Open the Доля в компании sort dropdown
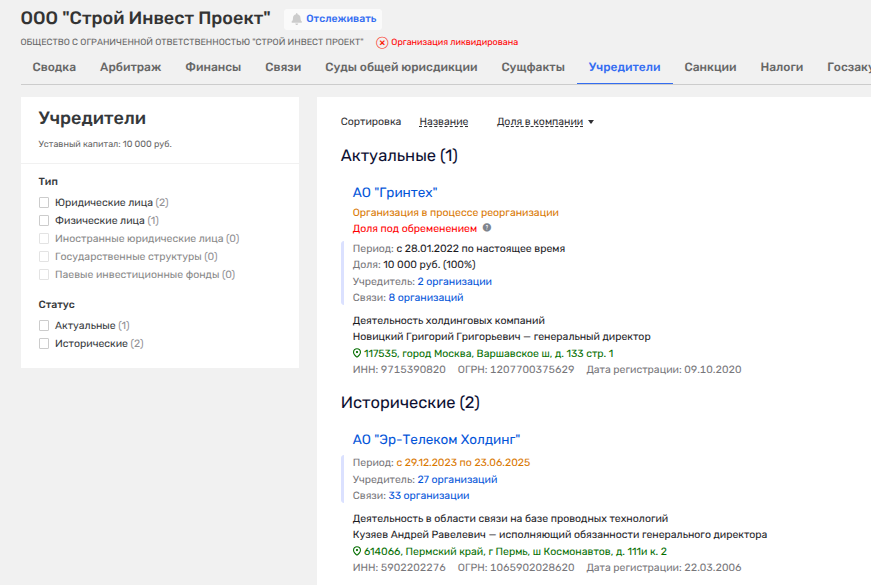Viewport: 871px width, 585px height. pos(545,122)
